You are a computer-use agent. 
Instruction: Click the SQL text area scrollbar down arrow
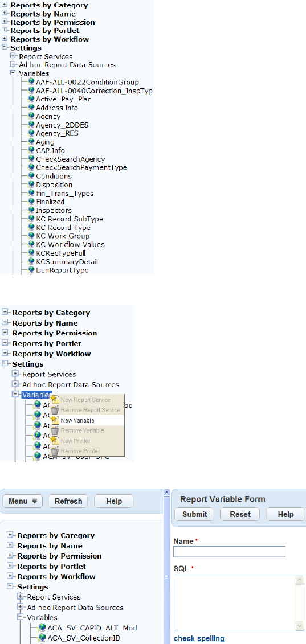(300, 626)
